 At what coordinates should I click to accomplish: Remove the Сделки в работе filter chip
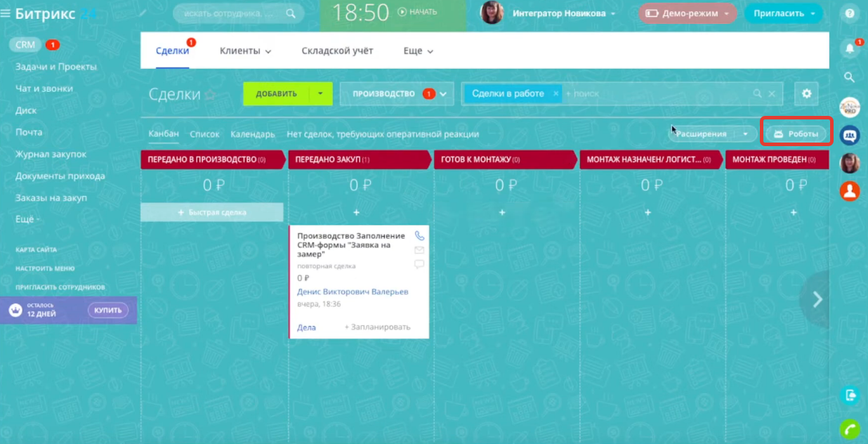click(x=555, y=93)
